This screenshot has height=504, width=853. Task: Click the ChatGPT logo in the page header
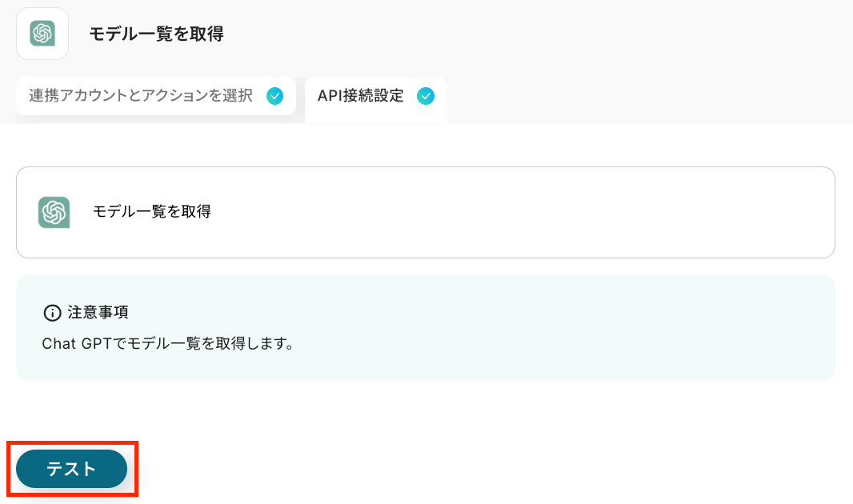pos(42,34)
